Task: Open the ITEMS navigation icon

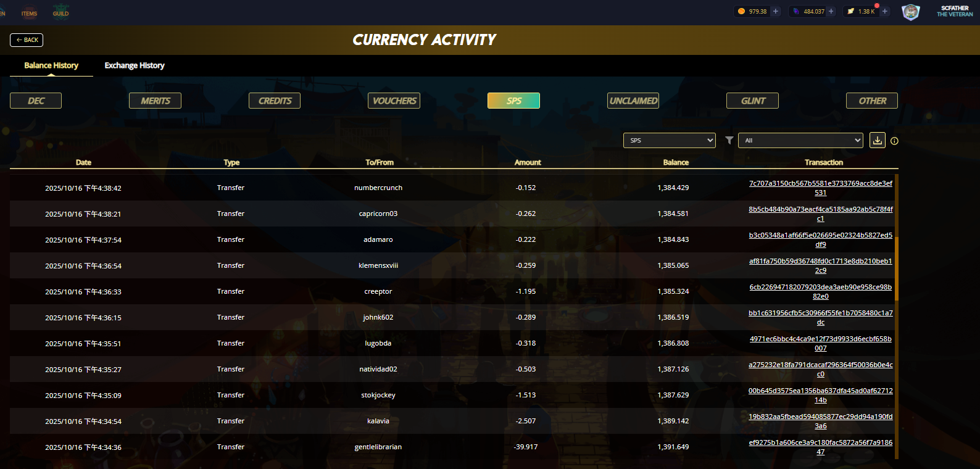Action: [x=29, y=12]
